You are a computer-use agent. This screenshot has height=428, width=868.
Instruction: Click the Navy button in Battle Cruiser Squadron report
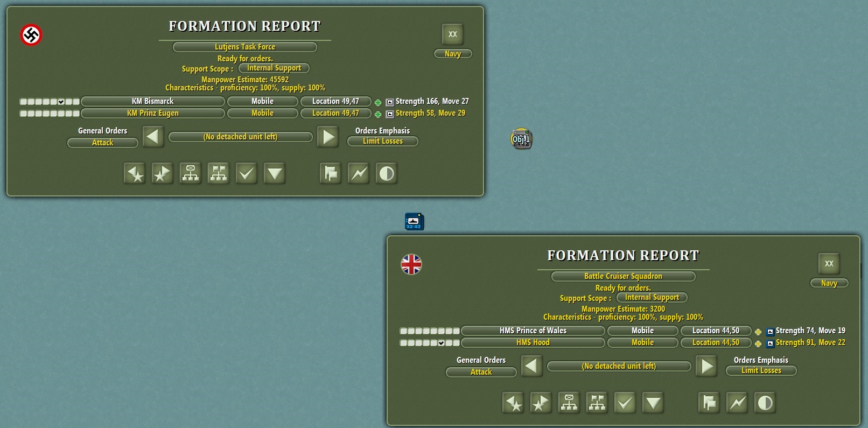pyautogui.click(x=829, y=283)
